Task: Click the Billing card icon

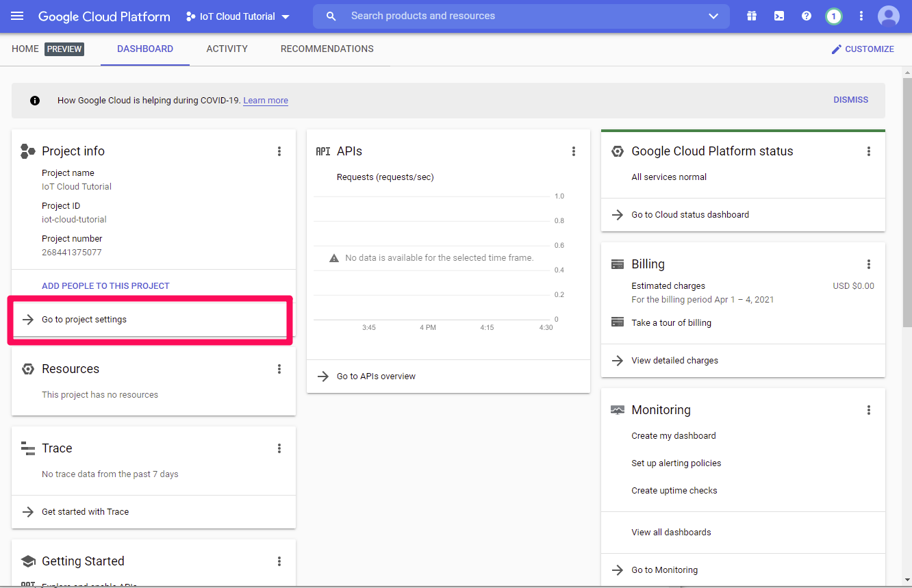Action: click(618, 264)
